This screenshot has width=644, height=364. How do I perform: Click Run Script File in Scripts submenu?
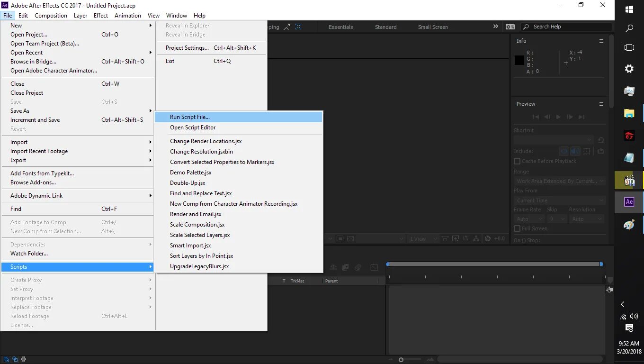238,117
